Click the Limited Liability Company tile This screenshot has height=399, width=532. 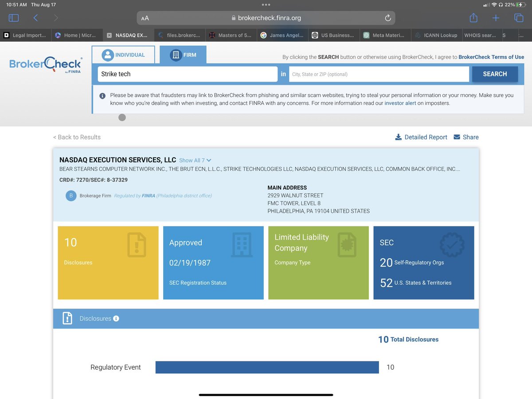tap(318, 263)
